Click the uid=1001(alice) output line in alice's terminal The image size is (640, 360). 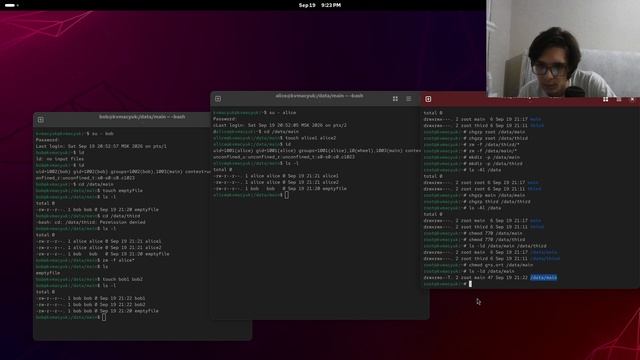pyautogui.click(x=316, y=151)
